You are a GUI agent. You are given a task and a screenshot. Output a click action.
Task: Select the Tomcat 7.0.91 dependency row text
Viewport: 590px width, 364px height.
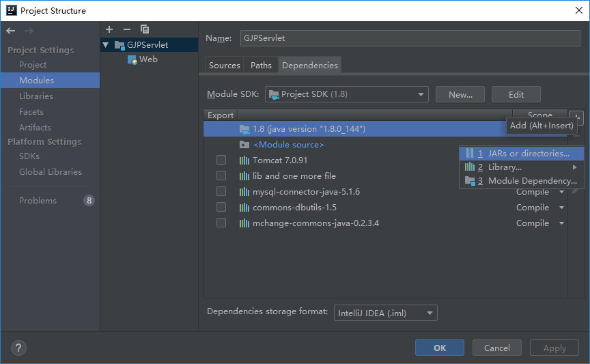click(280, 160)
